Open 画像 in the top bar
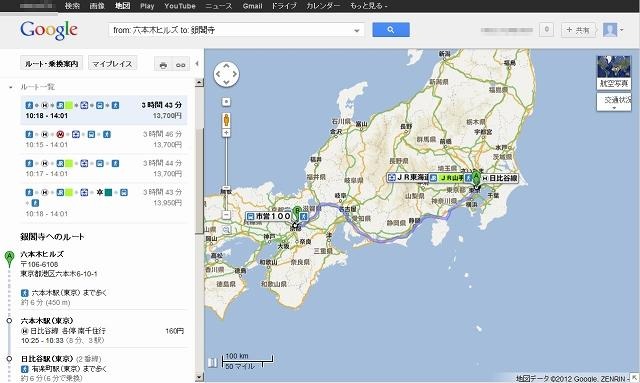Screen dimensions: 640x383 [97, 6]
